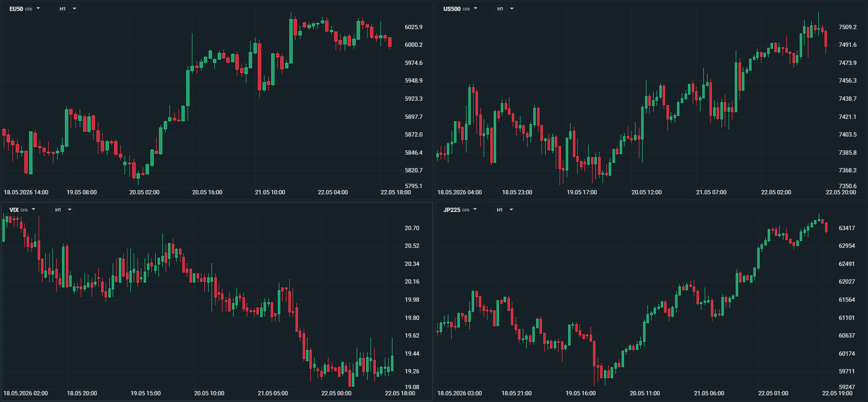Open the US500 symbol selector dropdown
The image size is (868, 402).
pos(460,9)
